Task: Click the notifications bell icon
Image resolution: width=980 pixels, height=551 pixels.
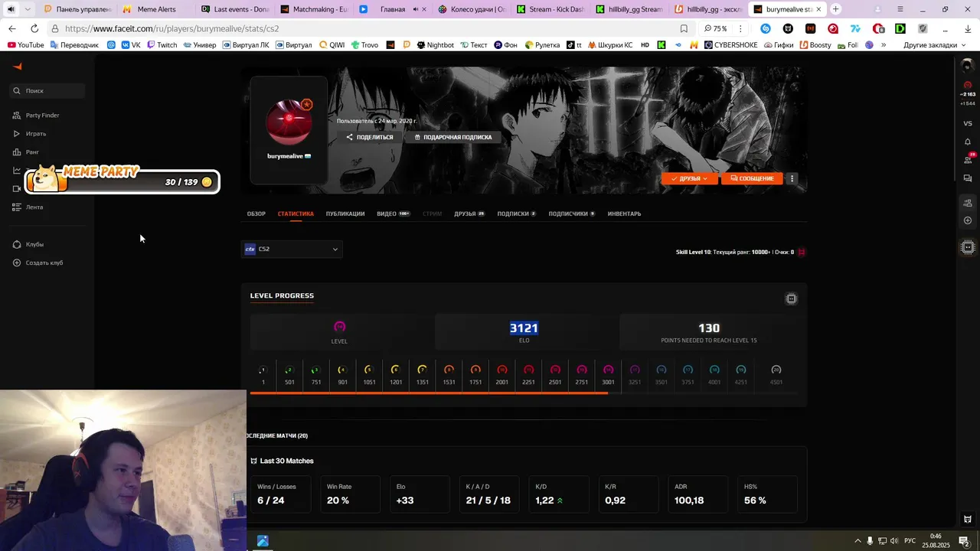Action: tap(968, 142)
